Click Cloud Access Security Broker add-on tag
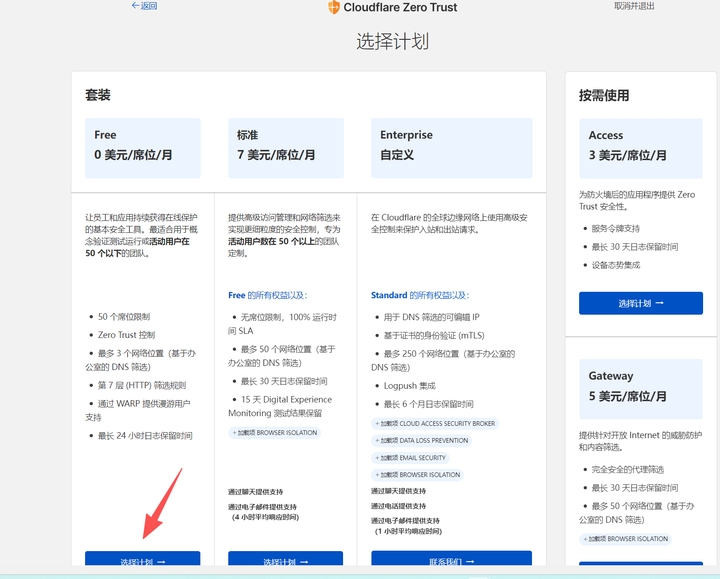 435,424
